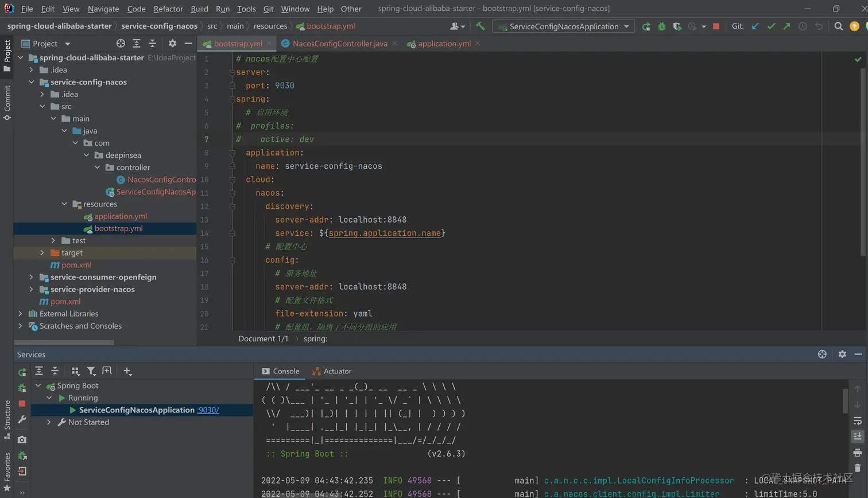Expand the service-consumer-openfeign module
This screenshot has height=498, width=868.
[32, 277]
